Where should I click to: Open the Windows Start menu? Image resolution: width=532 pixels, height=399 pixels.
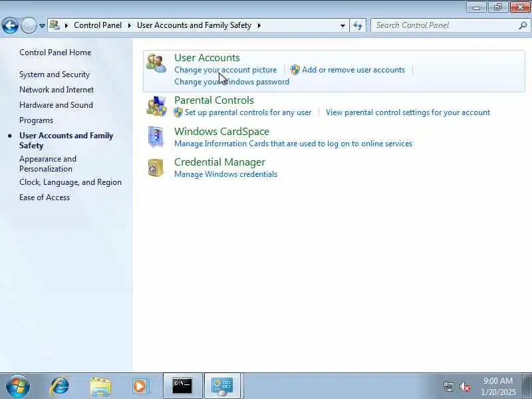(x=18, y=386)
